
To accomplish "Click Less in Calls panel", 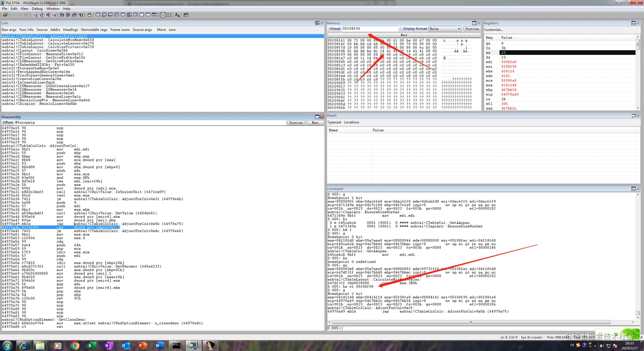I will click(172, 30).
